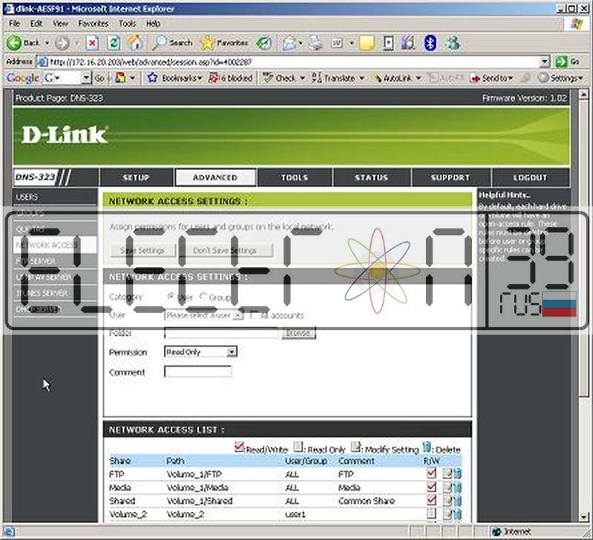The image size is (593, 540).
Task: Delete the FTP share entry
Action: (x=457, y=473)
